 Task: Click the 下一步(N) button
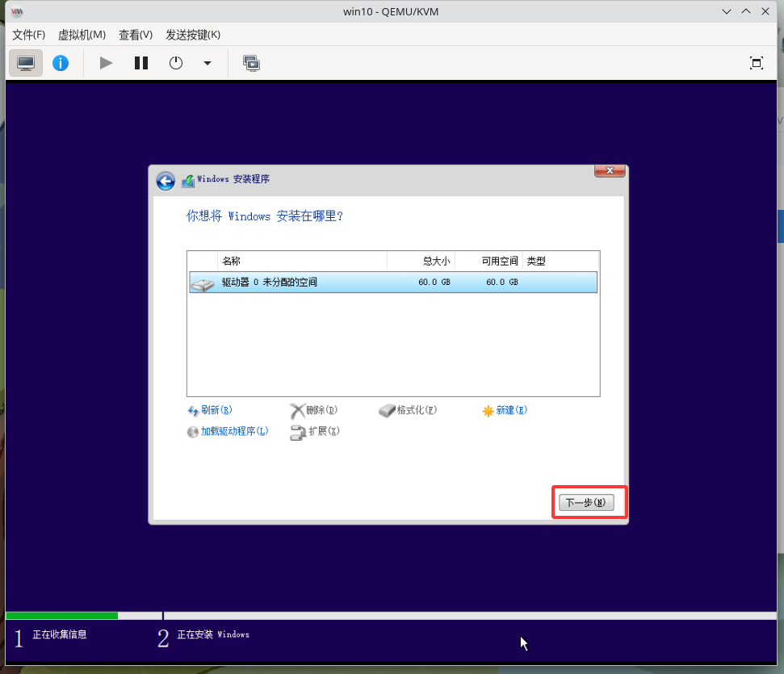pos(586,503)
